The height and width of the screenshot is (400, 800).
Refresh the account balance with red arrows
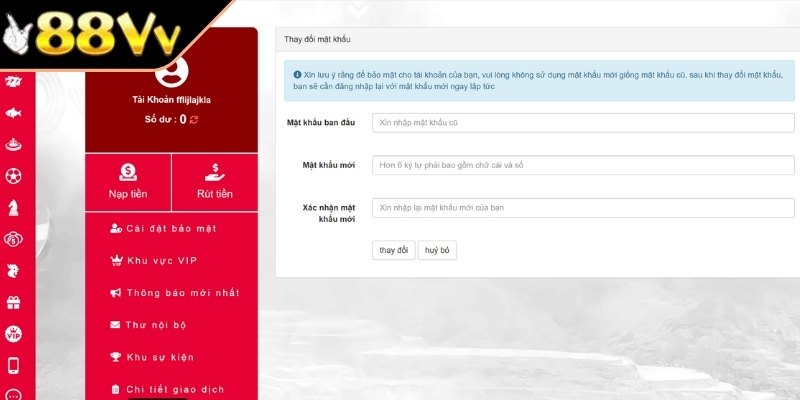(x=194, y=119)
